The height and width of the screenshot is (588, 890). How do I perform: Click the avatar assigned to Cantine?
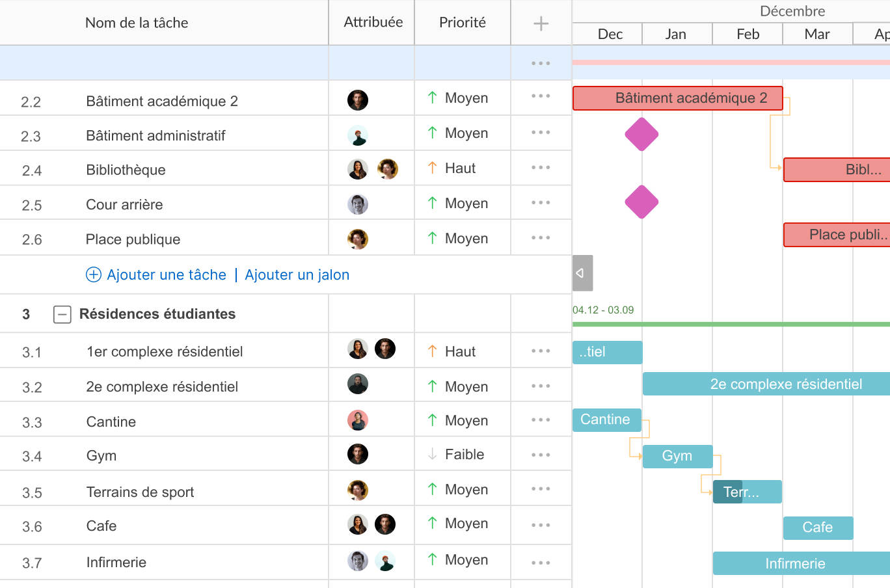click(358, 421)
